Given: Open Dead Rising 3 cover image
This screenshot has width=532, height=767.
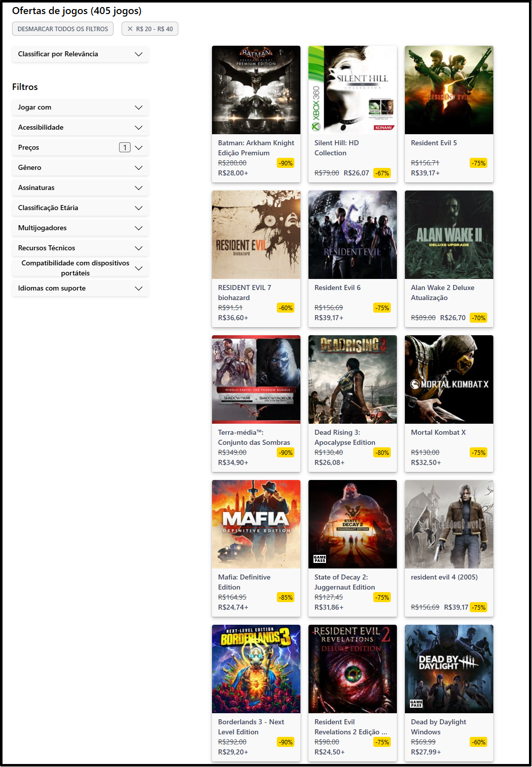Looking at the screenshot, I should pyautogui.click(x=353, y=379).
